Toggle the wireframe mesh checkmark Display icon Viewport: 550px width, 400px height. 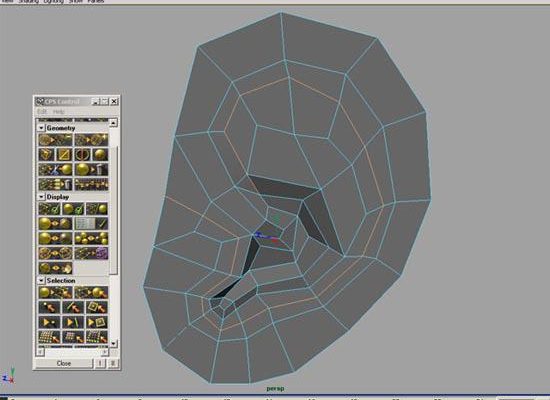49,209
